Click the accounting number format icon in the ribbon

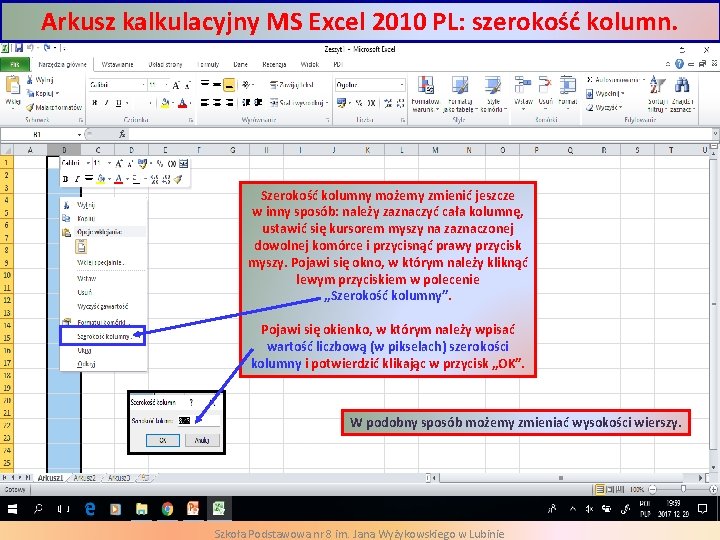(x=341, y=103)
